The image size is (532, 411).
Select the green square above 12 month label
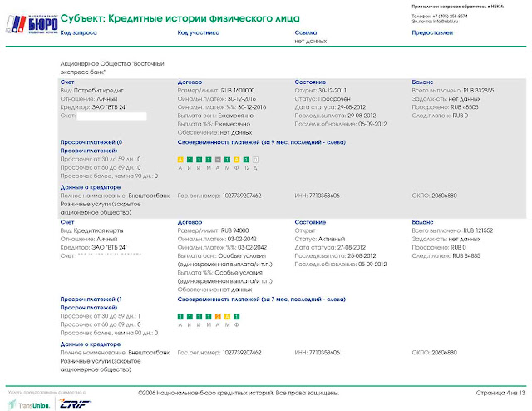246,160
